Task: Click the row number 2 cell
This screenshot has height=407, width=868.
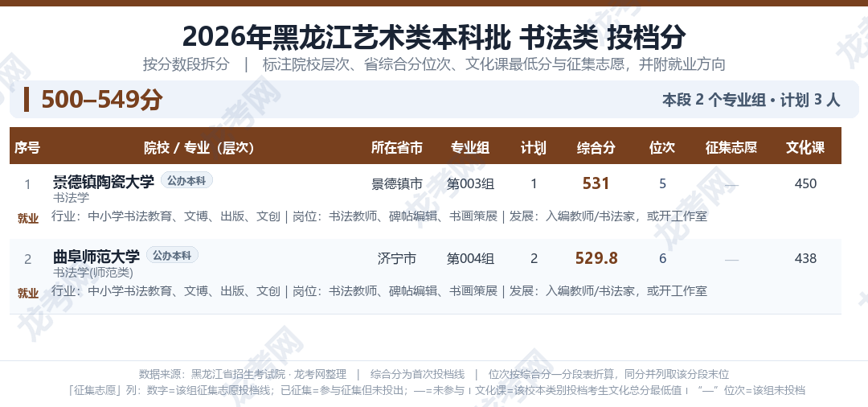Action: click(27, 259)
